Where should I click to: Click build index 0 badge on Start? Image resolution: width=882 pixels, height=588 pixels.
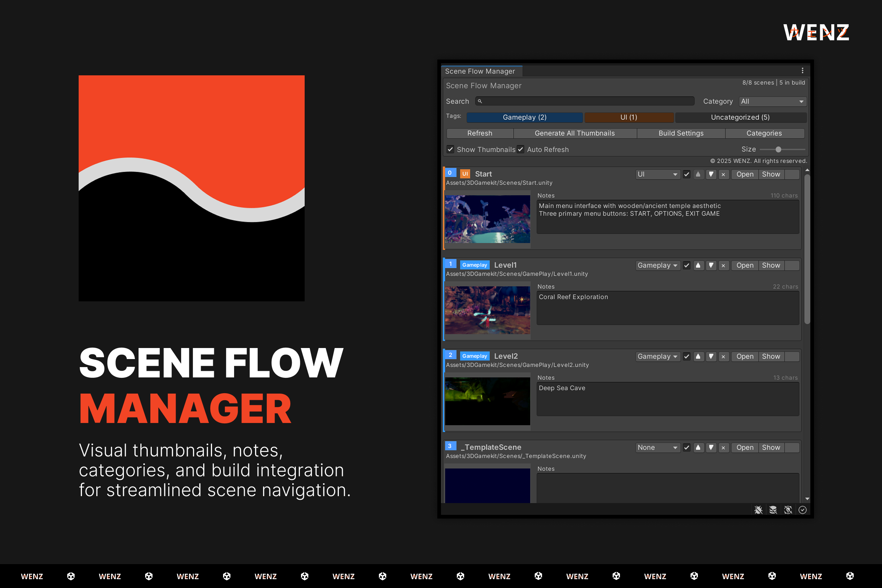(450, 173)
